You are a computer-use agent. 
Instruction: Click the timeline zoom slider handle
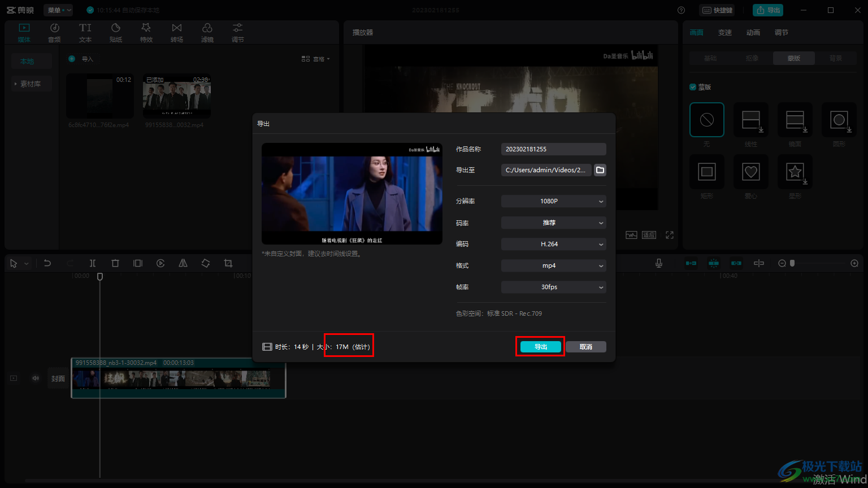click(792, 263)
